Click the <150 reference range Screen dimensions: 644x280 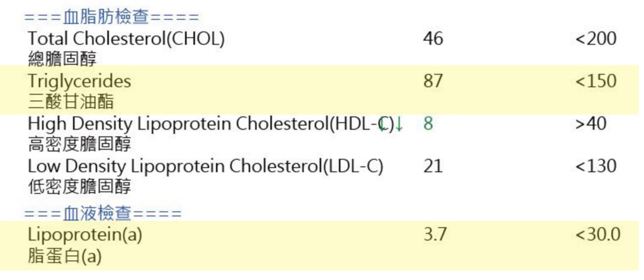[x=596, y=81]
